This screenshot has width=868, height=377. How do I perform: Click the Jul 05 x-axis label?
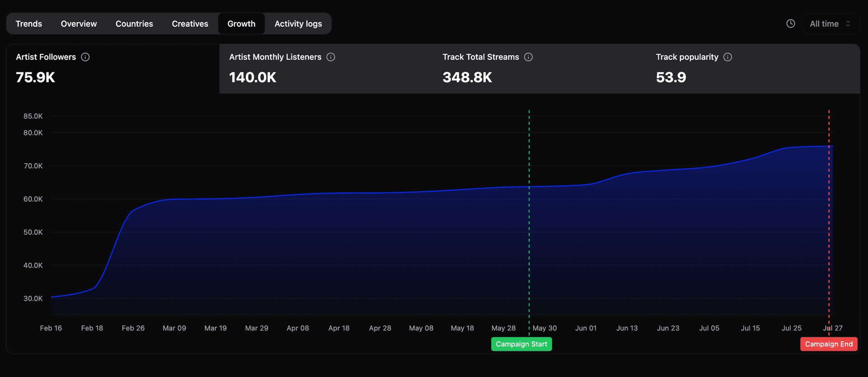[x=709, y=328]
